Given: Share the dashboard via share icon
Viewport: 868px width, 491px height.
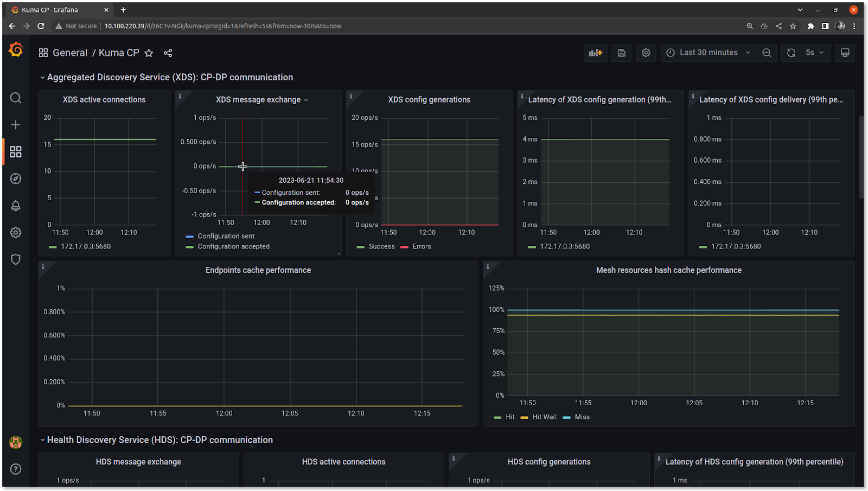Looking at the screenshot, I should pos(168,53).
